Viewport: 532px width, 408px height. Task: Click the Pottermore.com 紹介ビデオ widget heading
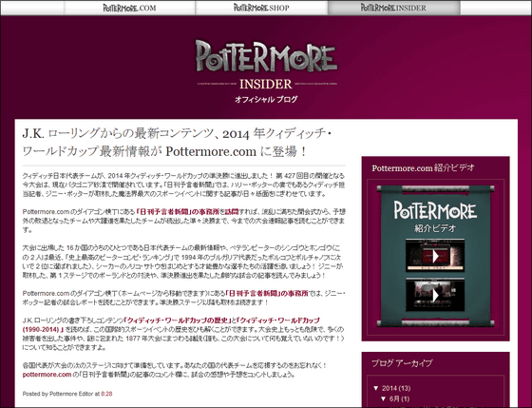point(423,167)
